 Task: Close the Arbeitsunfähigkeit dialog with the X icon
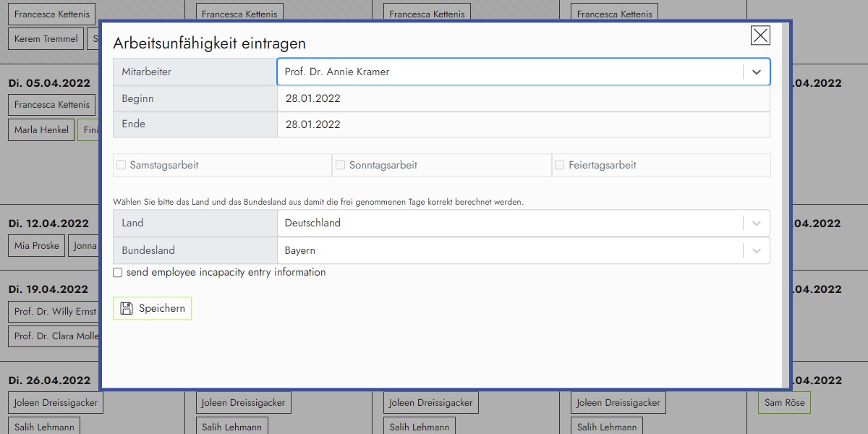coord(760,35)
